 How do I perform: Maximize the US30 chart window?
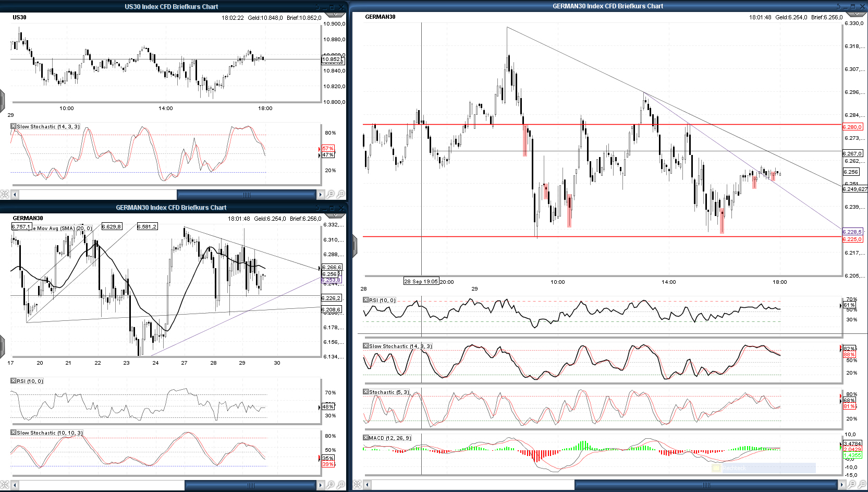(x=332, y=7)
